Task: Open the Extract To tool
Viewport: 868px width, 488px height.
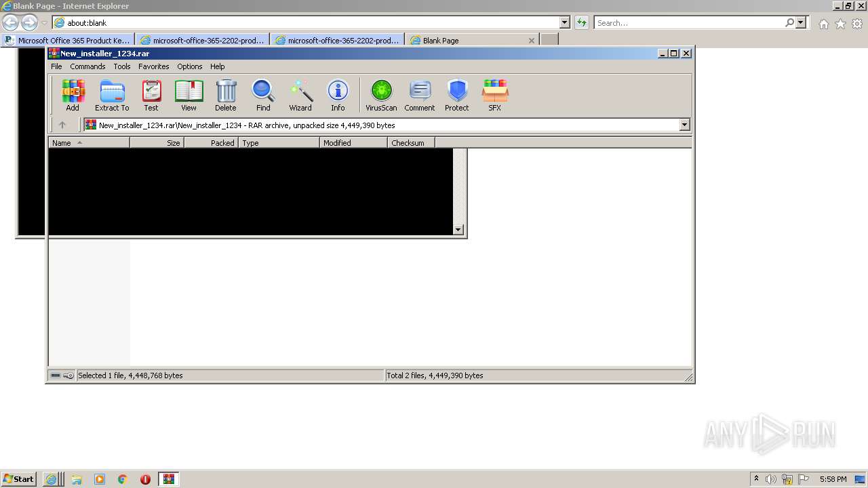Action: (112, 95)
